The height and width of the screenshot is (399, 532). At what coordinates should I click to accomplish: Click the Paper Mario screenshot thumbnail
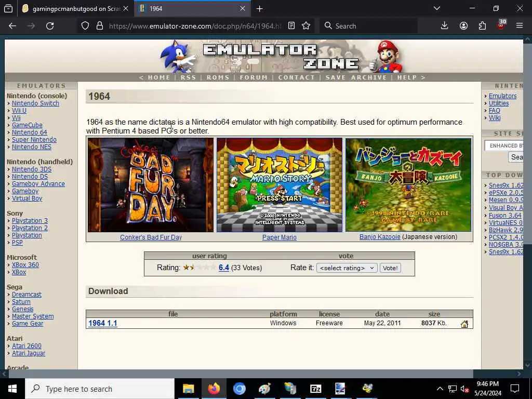[280, 185]
